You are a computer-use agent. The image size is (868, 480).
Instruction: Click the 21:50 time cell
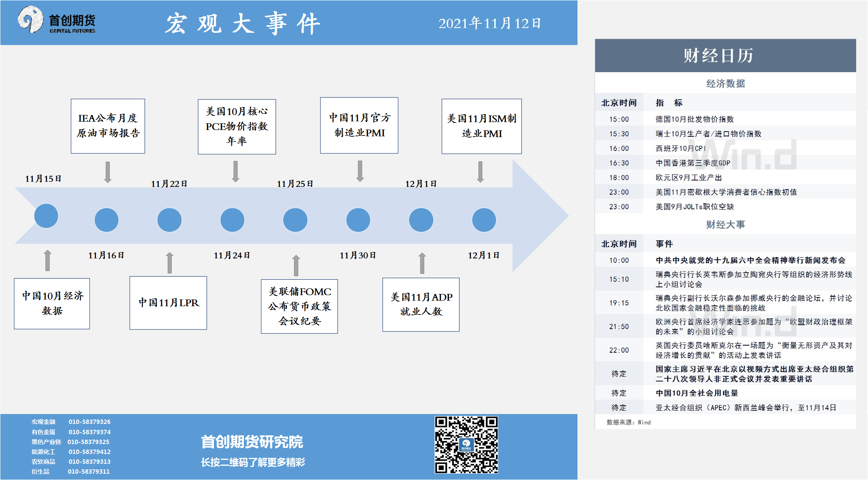619,326
